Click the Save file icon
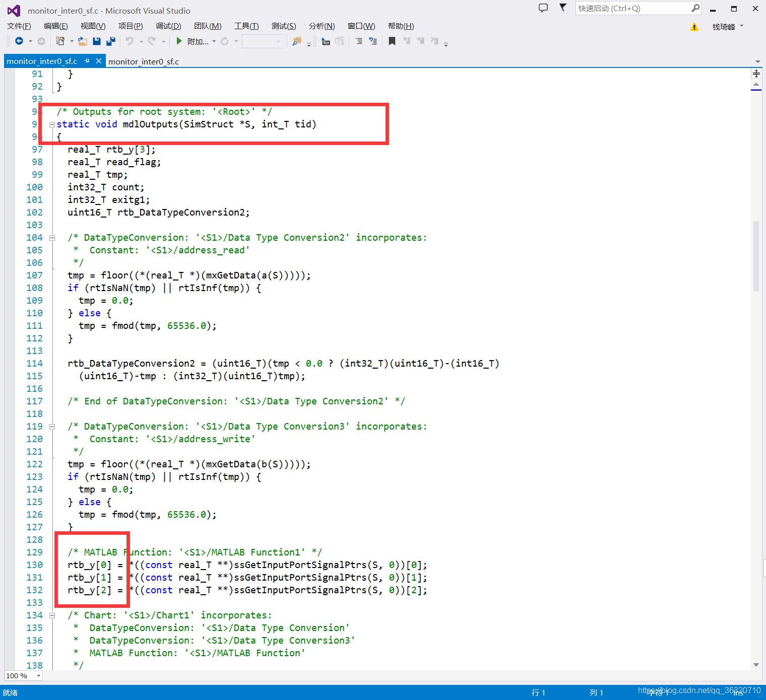Image resolution: width=766 pixels, height=700 pixels. [97, 41]
